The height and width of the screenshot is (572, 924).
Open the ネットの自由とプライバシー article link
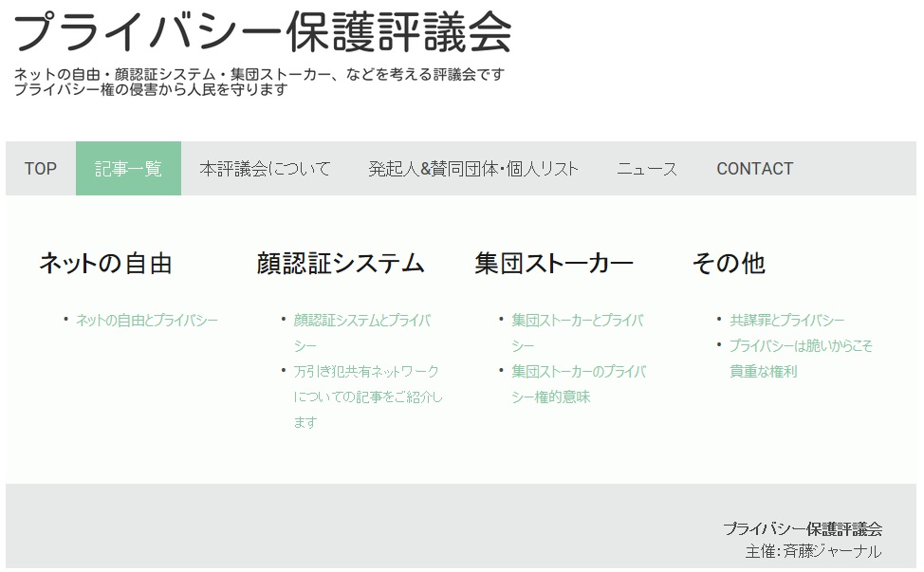pyautogui.click(x=147, y=321)
